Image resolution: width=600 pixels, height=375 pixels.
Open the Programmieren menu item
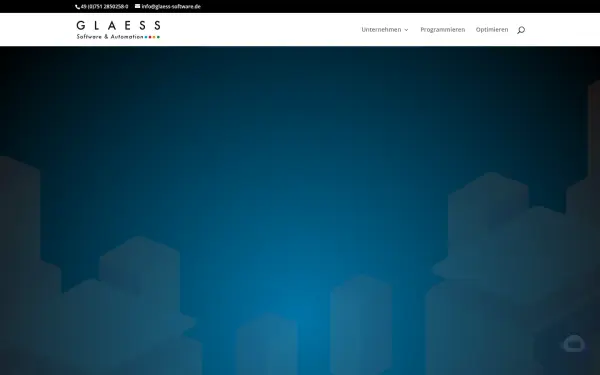point(443,29)
